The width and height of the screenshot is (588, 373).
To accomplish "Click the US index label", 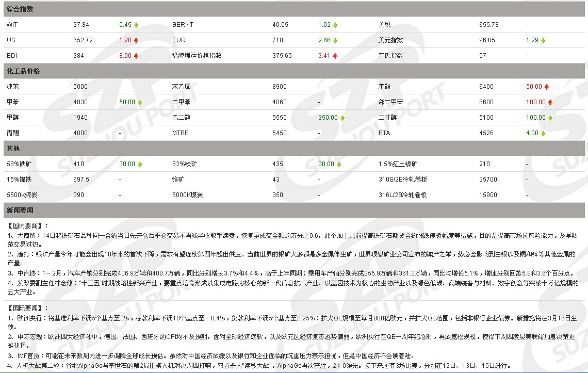I will pyautogui.click(x=11, y=40).
